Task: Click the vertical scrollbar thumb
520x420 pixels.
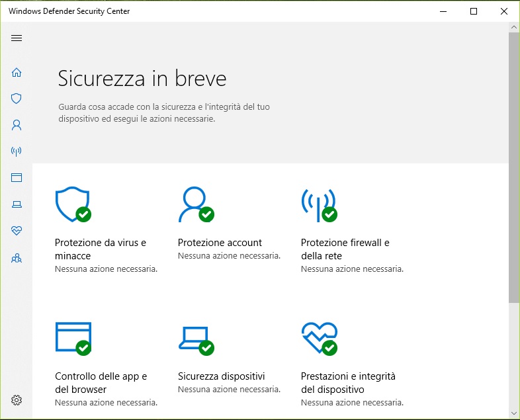Action: click(514, 167)
